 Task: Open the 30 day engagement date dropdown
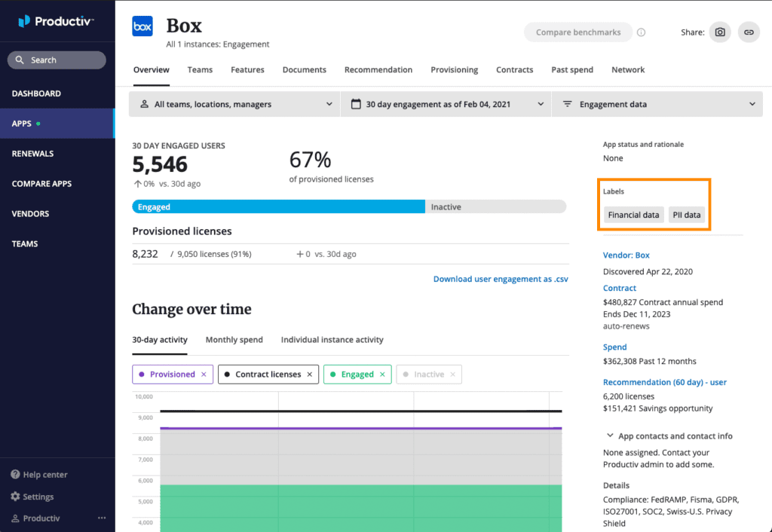pos(446,104)
